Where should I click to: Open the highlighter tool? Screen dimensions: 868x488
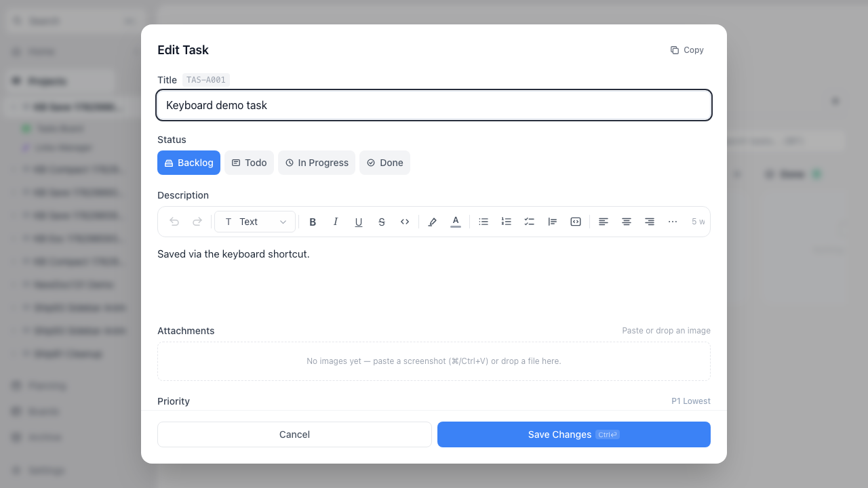coord(433,222)
